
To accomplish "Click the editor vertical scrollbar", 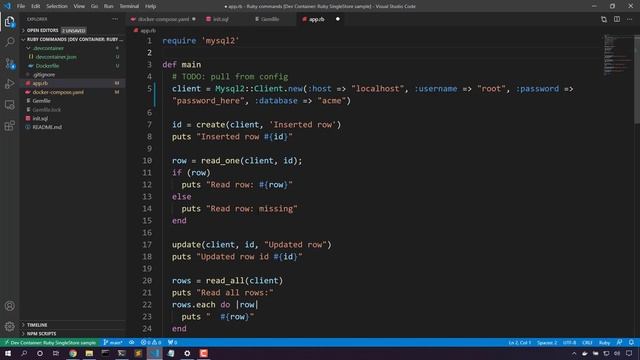I will tap(637, 79).
